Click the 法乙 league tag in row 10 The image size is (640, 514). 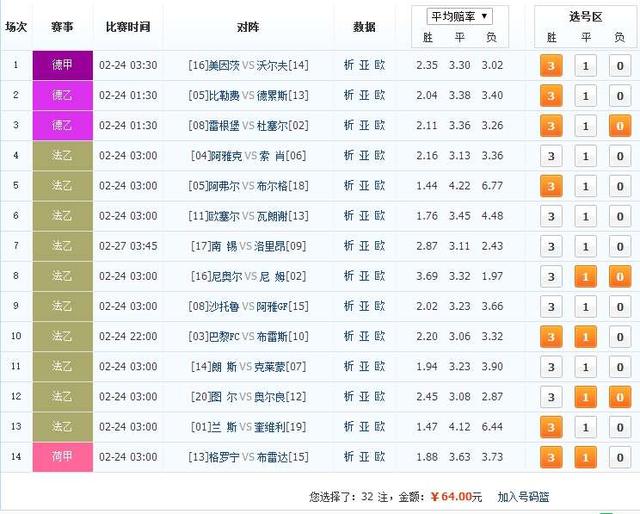tap(62, 336)
